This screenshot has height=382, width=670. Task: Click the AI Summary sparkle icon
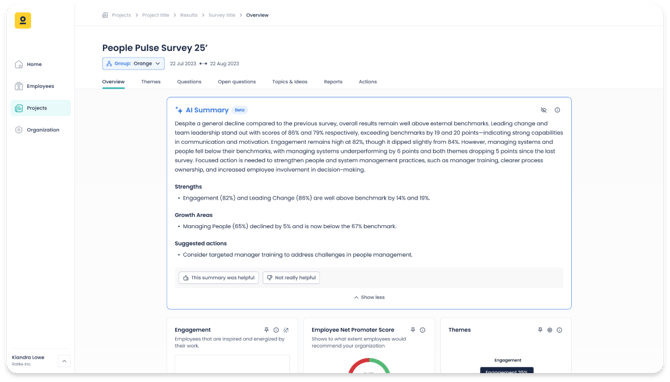pos(179,110)
